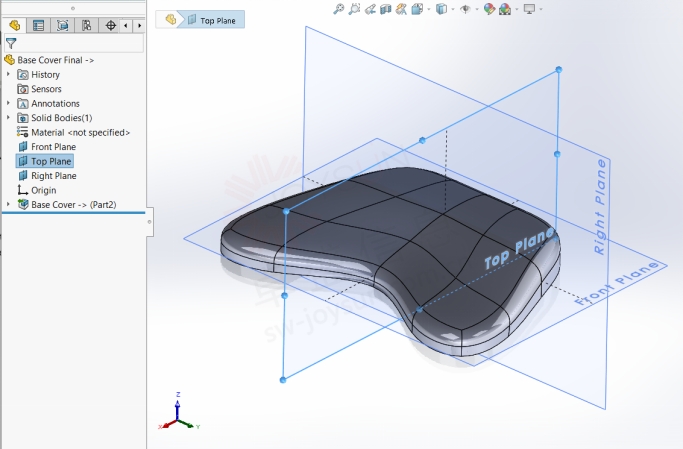Expand the Solid Bodies(1) folder
The height and width of the screenshot is (449, 683).
[8, 118]
